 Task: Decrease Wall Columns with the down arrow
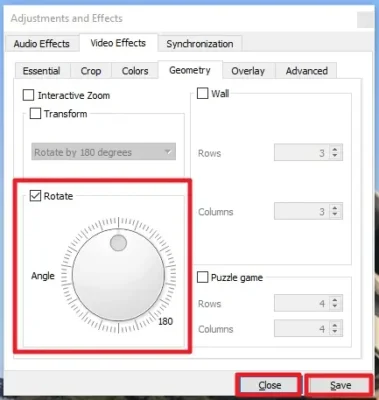point(335,215)
